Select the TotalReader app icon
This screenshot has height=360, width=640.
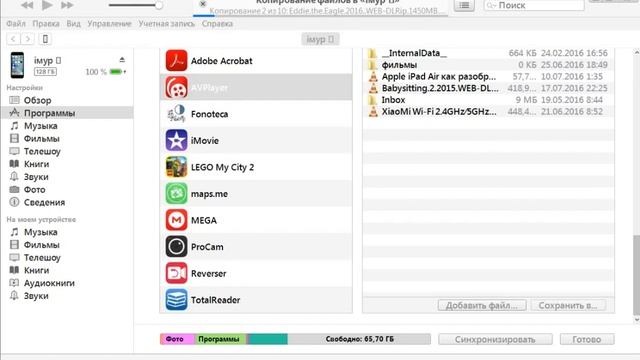point(176,299)
